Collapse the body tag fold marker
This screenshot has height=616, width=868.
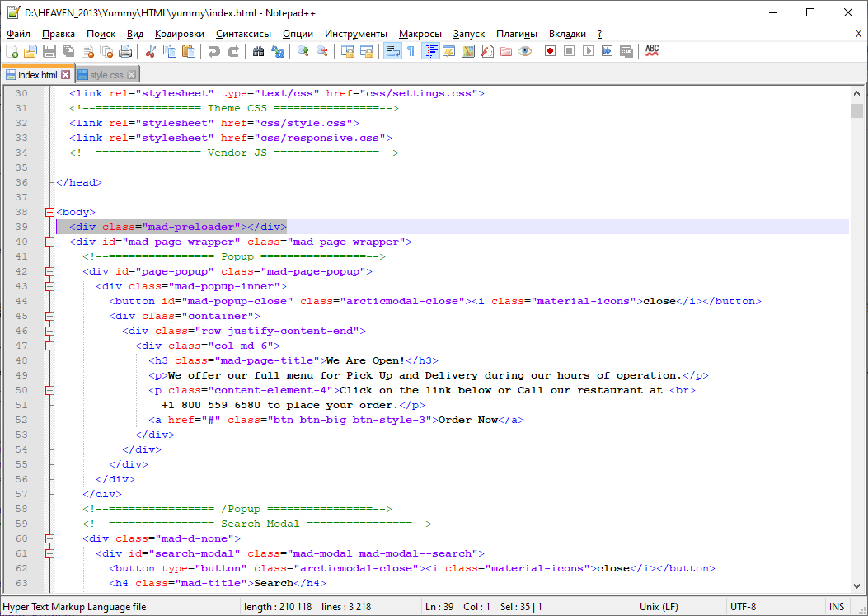[x=49, y=212]
